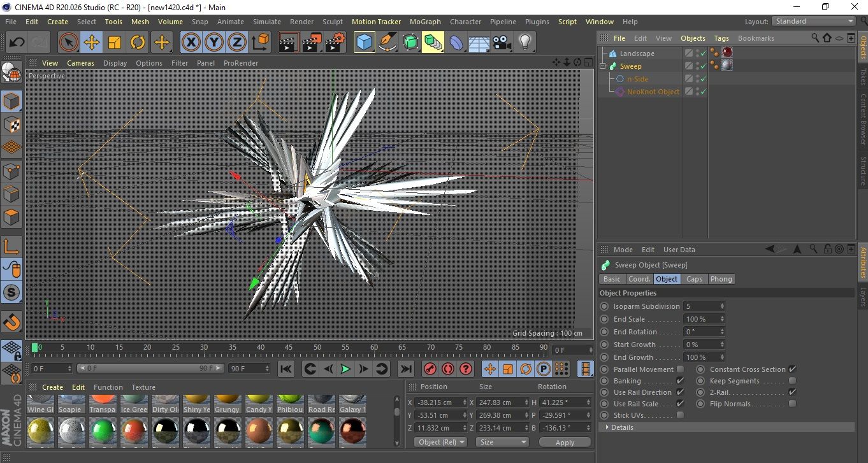Click the Apply button

tap(565, 442)
